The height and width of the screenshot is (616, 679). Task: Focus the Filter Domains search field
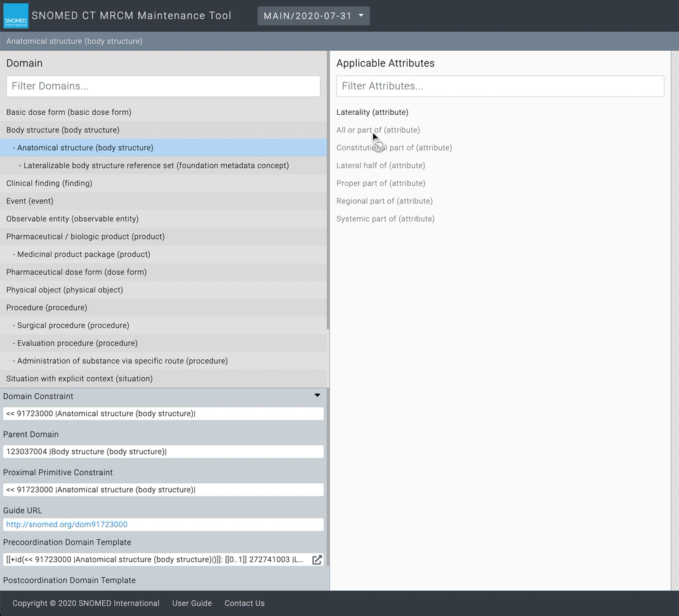(x=163, y=86)
